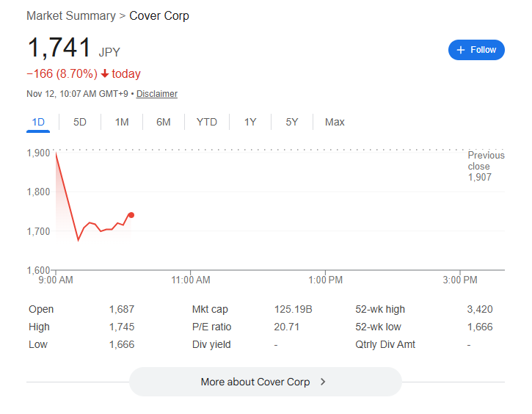Screen dimensions: 532x414
Task: Click the Low value 1,666
Action: click(122, 344)
